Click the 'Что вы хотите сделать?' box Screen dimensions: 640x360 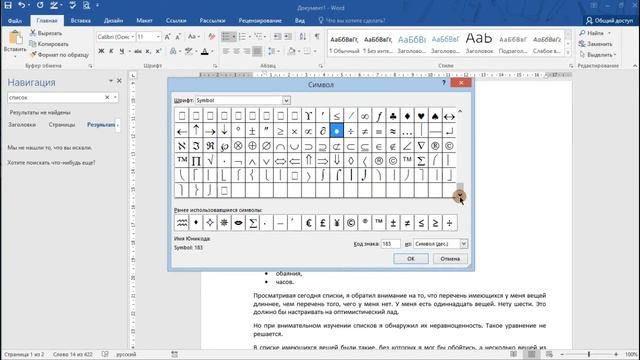coord(351,20)
